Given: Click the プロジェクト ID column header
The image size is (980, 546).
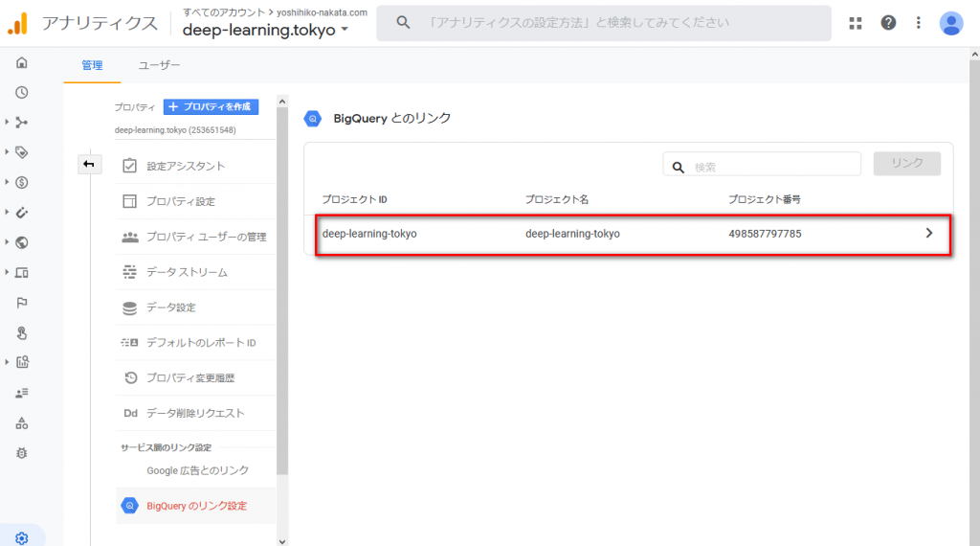Looking at the screenshot, I should click(x=354, y=199).
